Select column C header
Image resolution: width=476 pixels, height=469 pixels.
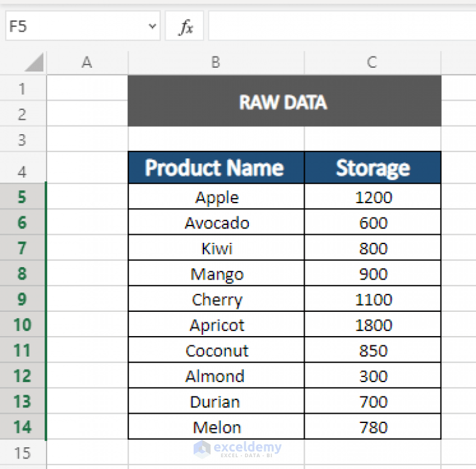(x=372, y=62)
